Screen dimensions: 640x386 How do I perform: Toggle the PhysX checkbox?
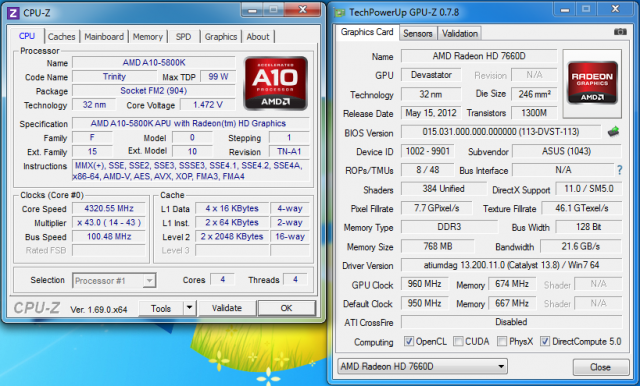pyautogui.click(x=502, y=341)
